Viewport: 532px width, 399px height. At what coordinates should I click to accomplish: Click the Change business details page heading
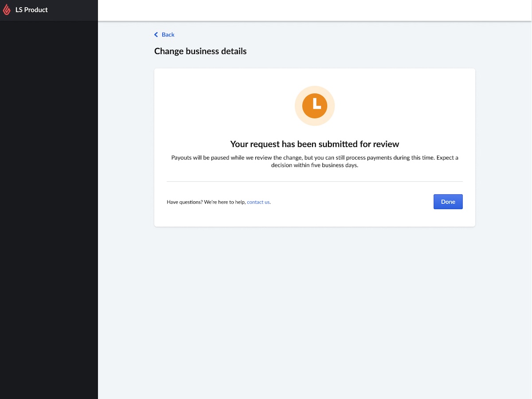click(x=200, y=51)
